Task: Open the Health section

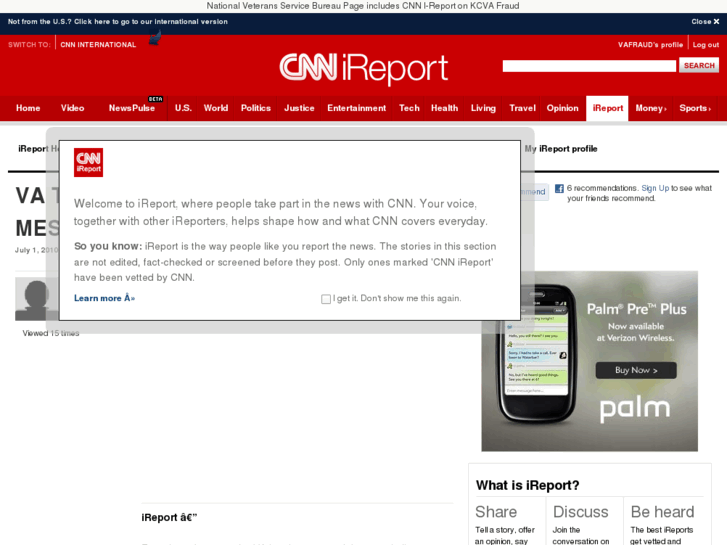Action: 444,108
